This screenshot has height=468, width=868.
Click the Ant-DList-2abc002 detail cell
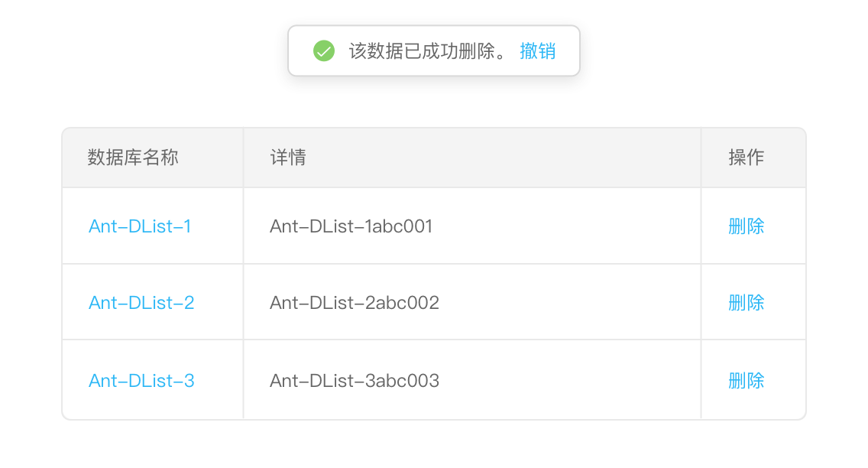tap(355, 303)
